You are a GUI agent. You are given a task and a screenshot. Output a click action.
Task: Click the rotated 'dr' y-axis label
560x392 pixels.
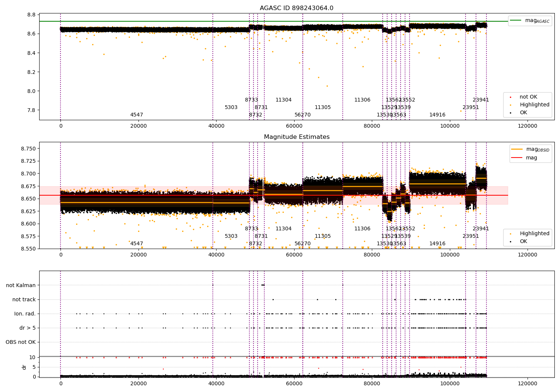click(24, 367)
